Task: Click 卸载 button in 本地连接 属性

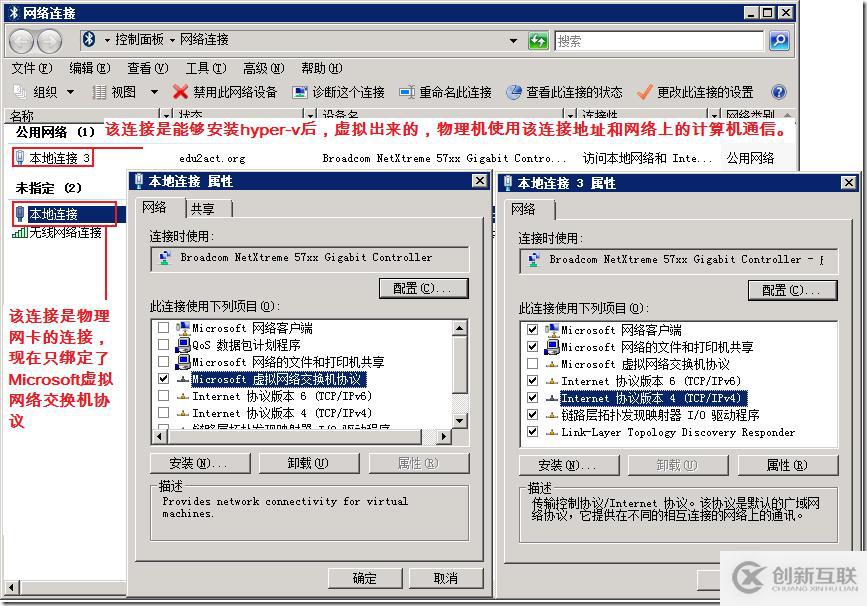Action: (x=309, y=463)
